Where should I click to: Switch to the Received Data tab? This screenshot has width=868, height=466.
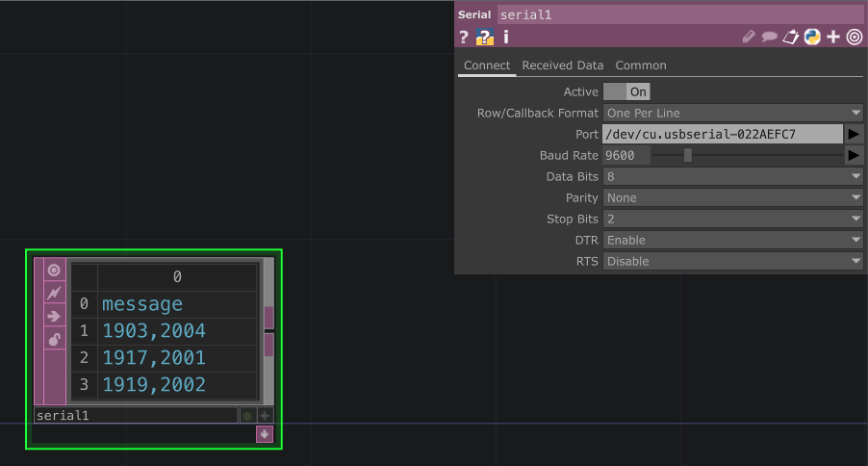[x=562, y=65]
